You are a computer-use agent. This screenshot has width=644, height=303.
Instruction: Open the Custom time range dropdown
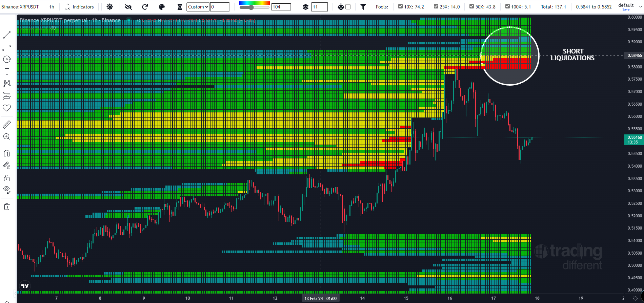tap(198, 7)
